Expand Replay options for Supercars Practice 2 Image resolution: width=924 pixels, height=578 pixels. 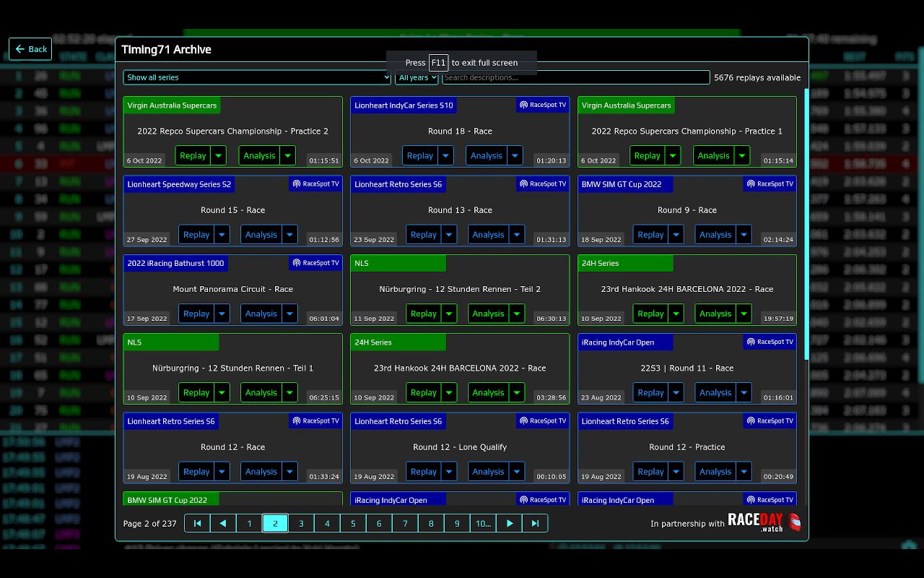[219, 155]
